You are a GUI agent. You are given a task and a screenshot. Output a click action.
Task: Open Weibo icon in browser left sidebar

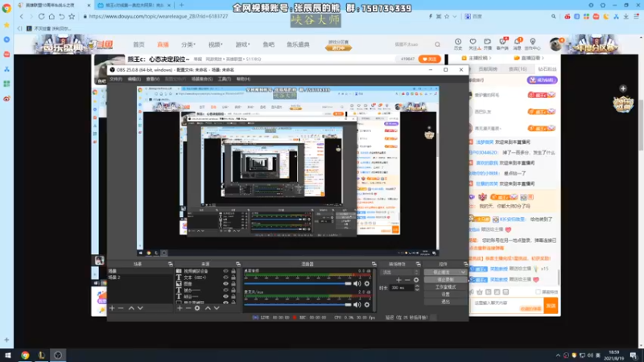(x=6, y=99)
